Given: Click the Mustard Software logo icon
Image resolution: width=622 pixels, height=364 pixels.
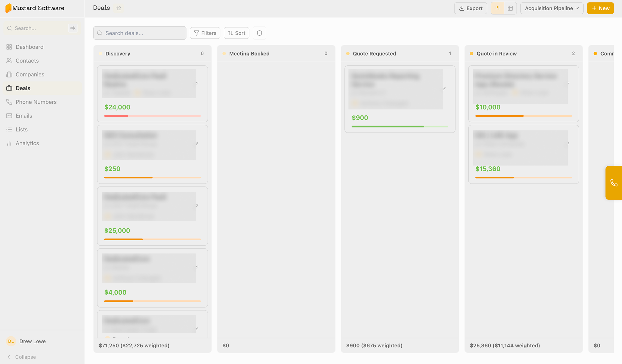Looking at the screenshot, I should point(8,8).
